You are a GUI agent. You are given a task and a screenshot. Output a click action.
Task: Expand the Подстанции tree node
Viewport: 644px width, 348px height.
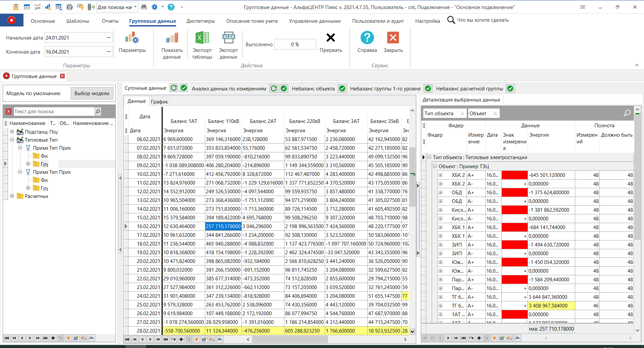(12, 132)
